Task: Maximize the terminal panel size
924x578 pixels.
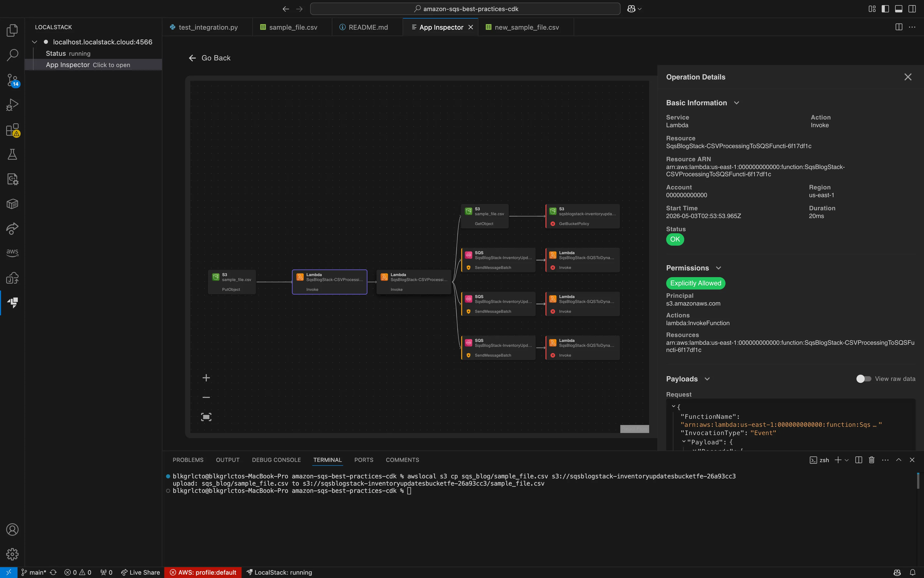Action: pos(899,460)
